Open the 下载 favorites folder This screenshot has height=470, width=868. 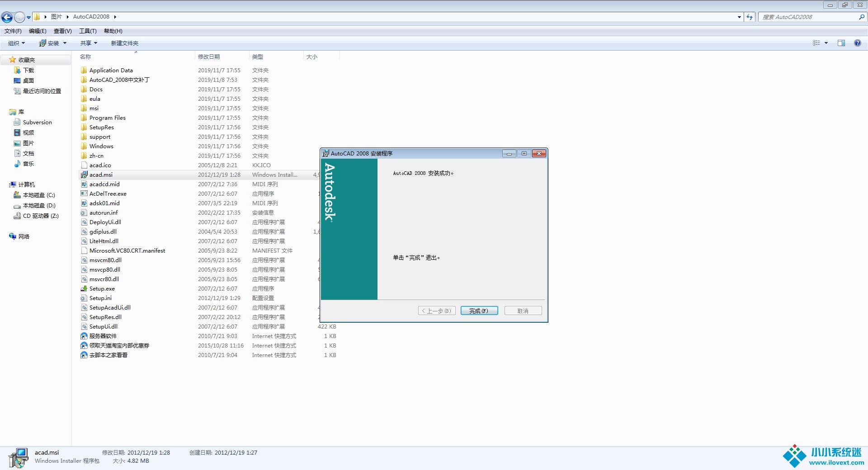pos(28,70)
